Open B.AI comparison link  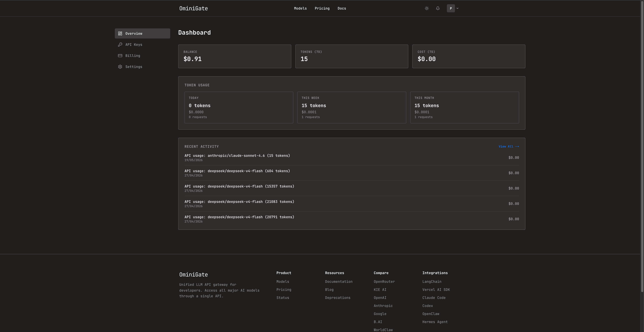click(378, 322)
